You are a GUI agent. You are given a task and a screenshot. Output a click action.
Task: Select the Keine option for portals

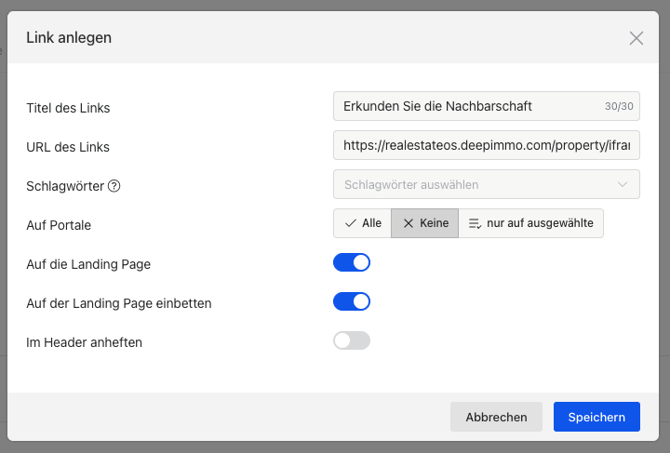[425, 223]
